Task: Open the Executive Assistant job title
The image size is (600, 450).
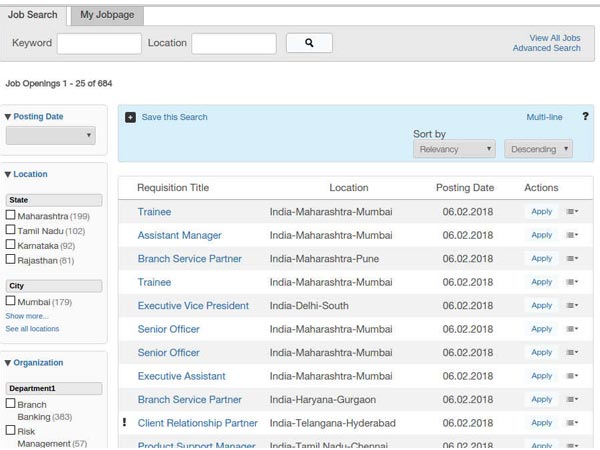Action: pyautogui.click(x=182, y=376)
